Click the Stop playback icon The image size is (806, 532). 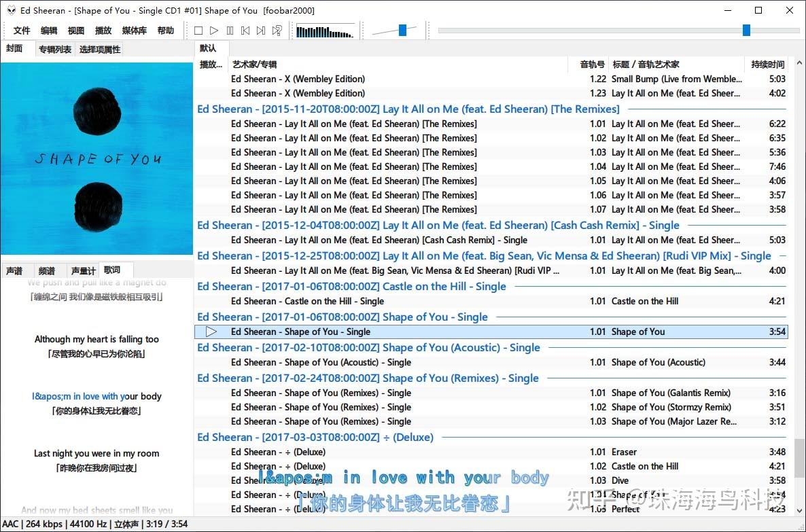click(x=198, y=30)
